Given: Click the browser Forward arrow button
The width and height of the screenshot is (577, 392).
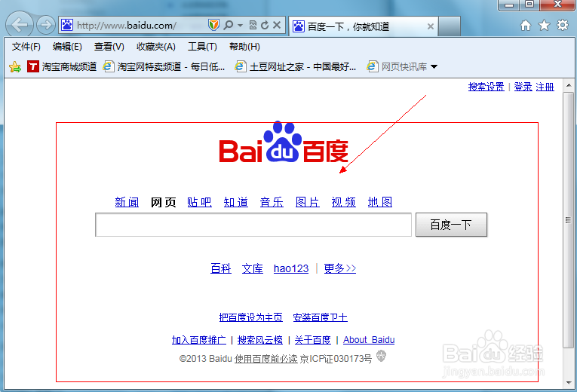Looking at the screenshot, I should [45, 25].
